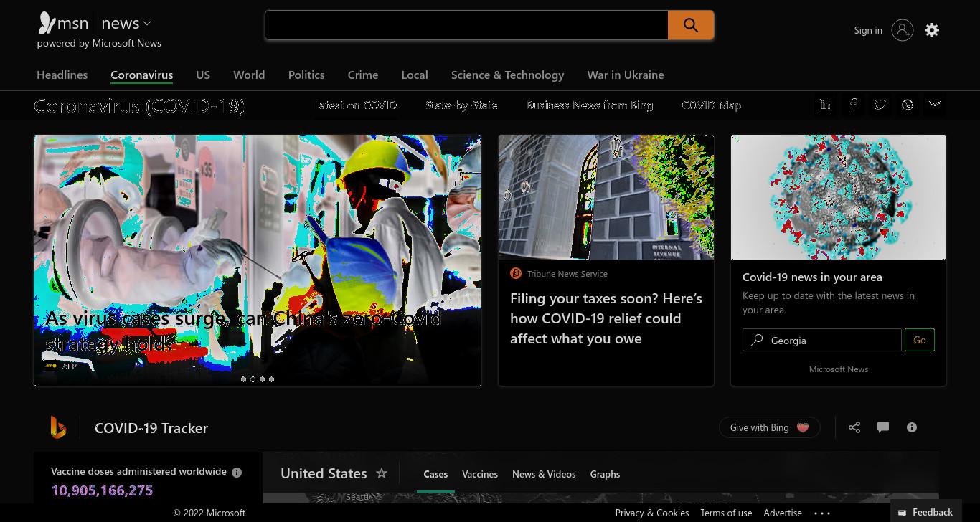
Task: Click the orange search magnifier button
Action: tap(691, 25)
